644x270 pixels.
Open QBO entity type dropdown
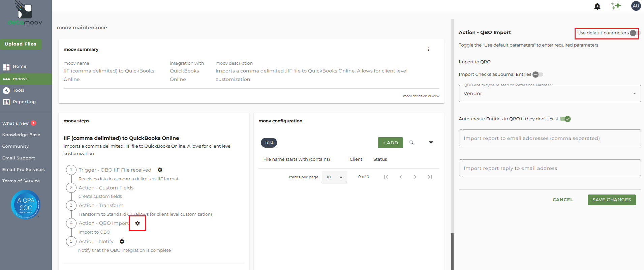[550, 93]
